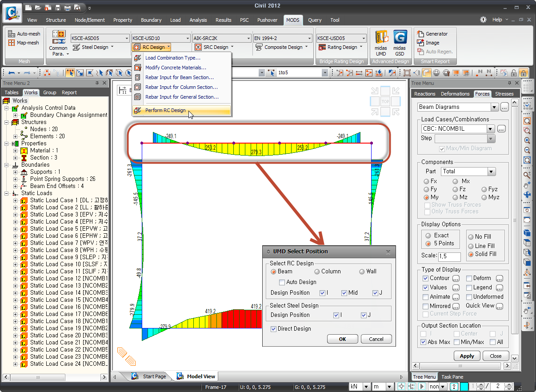The width and height of the screenshot is (536, 392).
Task: Toggle the Abs Max output checkbox
Action: pos(424,342)
